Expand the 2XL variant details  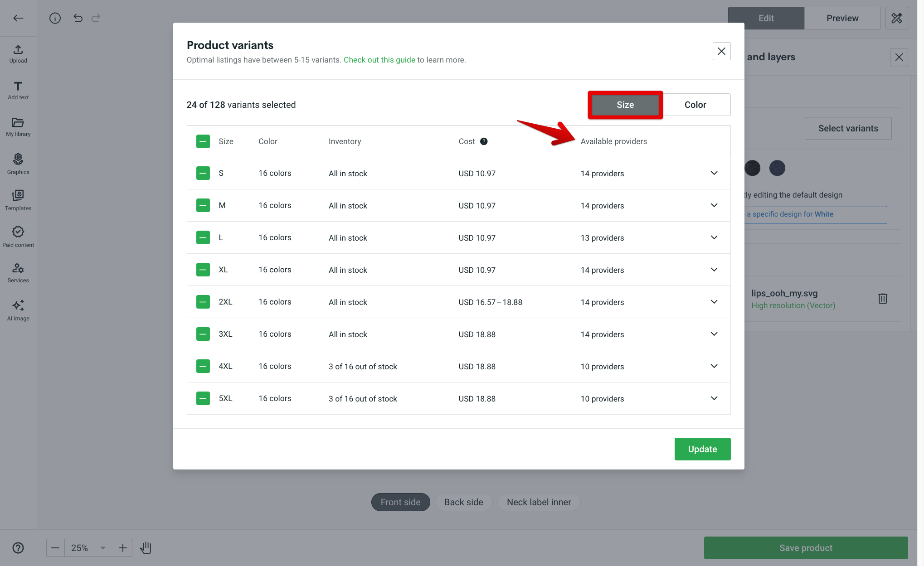coord(714,302)
